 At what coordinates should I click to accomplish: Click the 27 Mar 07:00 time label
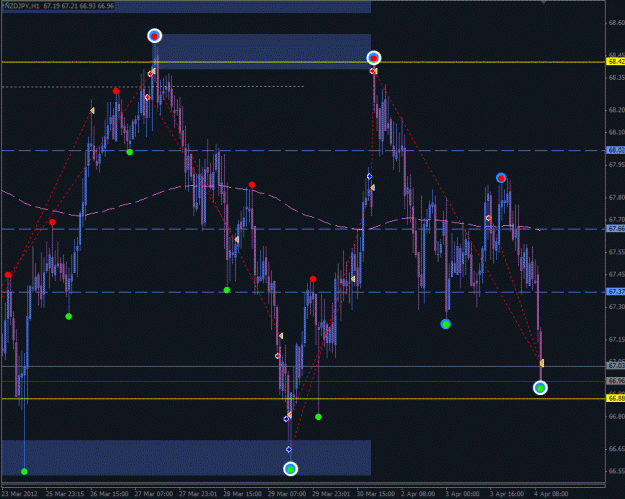click(154, 494)
